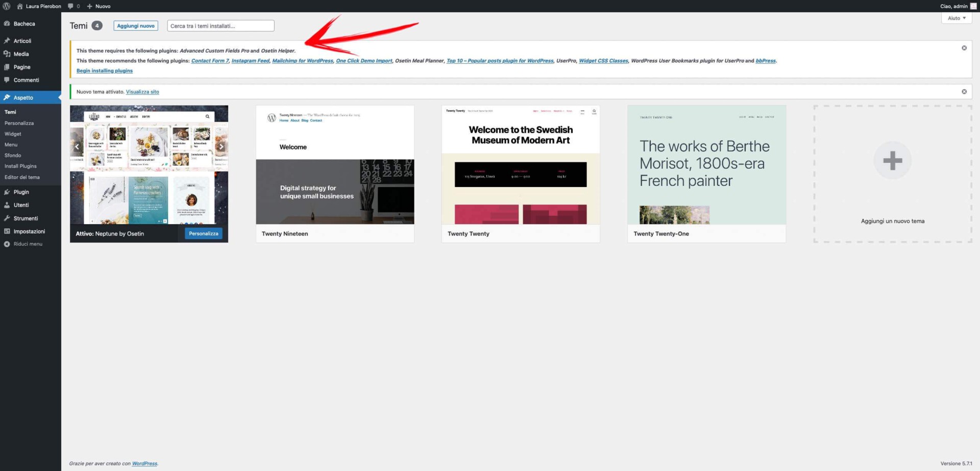Image resolution: width=980 pixels, height=471 pixels.
Task: Open Editor del tema submenu item
Action: (x=22, y=177)
